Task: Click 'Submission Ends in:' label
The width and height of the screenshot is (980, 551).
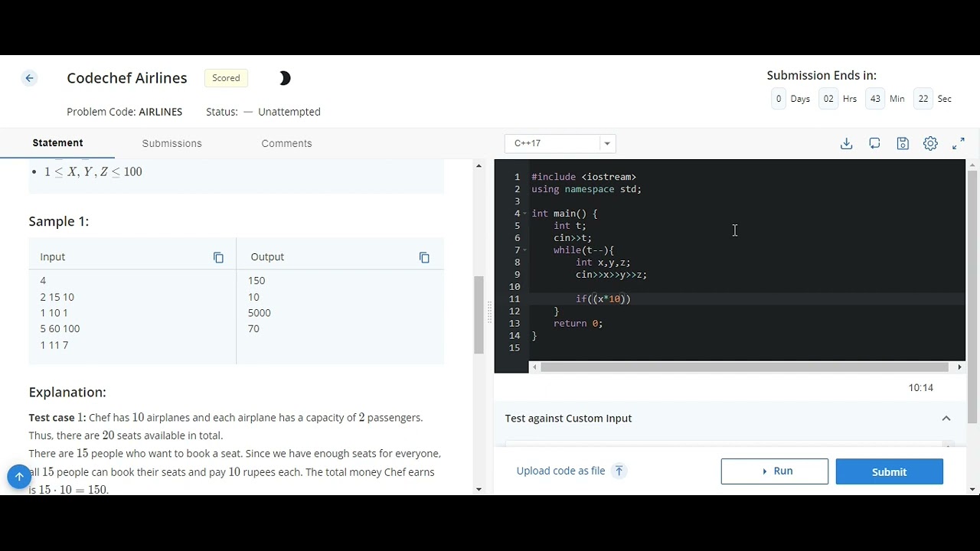Action: (822, 76)
